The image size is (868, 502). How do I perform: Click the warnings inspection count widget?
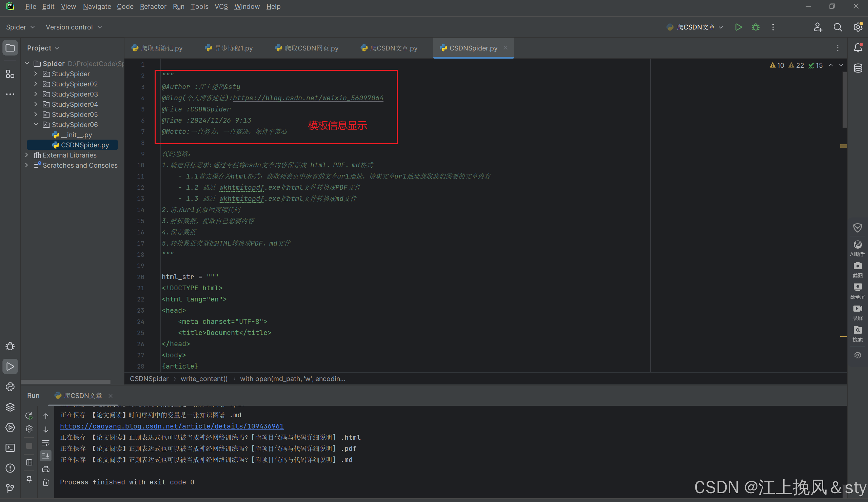[x=796, y=65]
